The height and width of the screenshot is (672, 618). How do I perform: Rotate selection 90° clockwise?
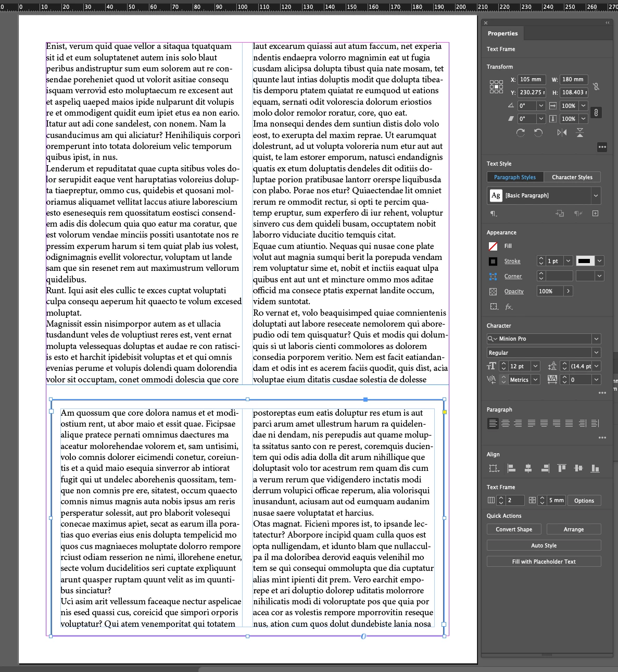tap(521, 133)
